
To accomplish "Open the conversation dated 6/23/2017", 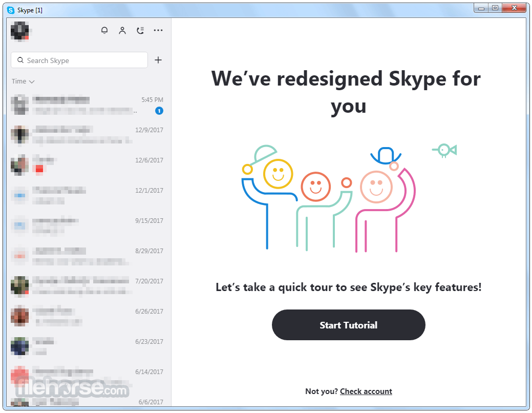I will (89, 347).
